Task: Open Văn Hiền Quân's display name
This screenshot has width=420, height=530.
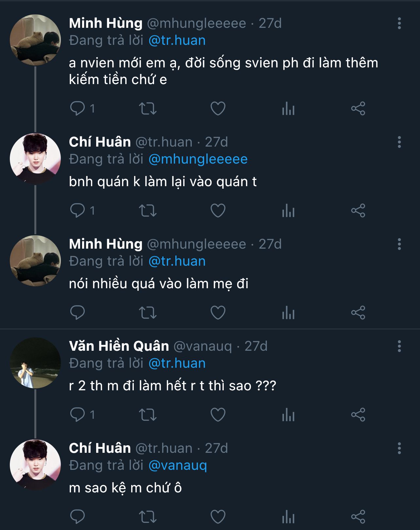Action: [x=119, y=346]
